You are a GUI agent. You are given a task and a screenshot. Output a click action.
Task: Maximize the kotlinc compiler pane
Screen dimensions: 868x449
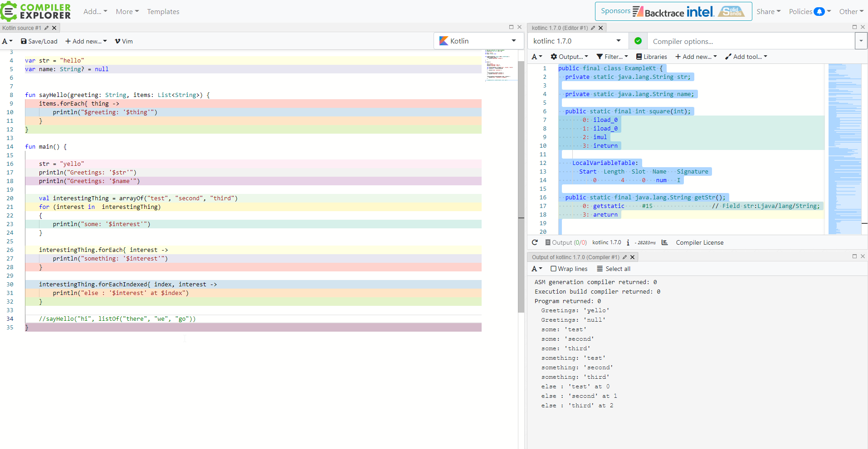point(854,27)
